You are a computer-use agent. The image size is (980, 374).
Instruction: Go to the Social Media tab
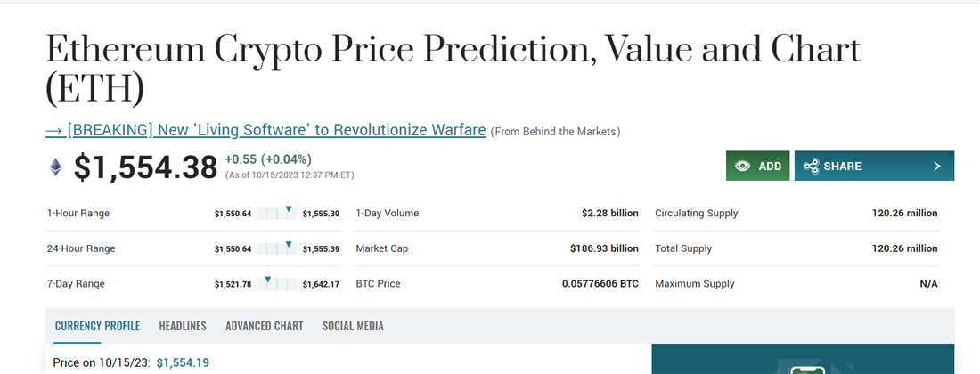tap(353, 326)
